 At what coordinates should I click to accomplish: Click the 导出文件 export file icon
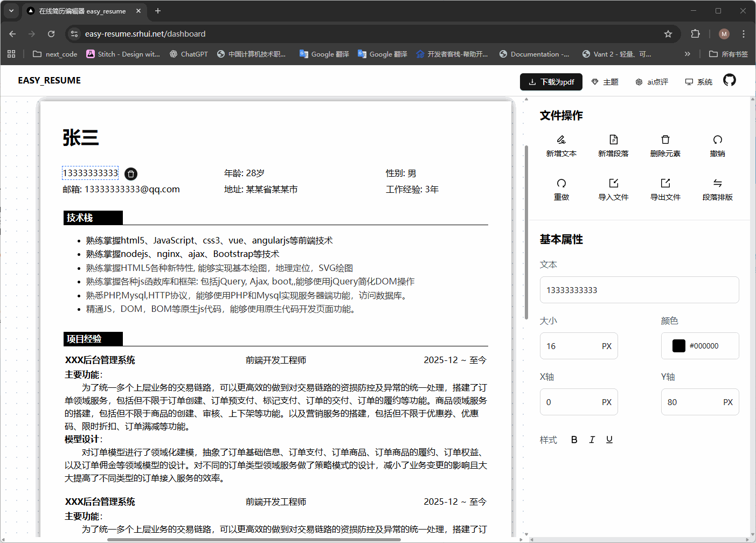click(665, 183)
